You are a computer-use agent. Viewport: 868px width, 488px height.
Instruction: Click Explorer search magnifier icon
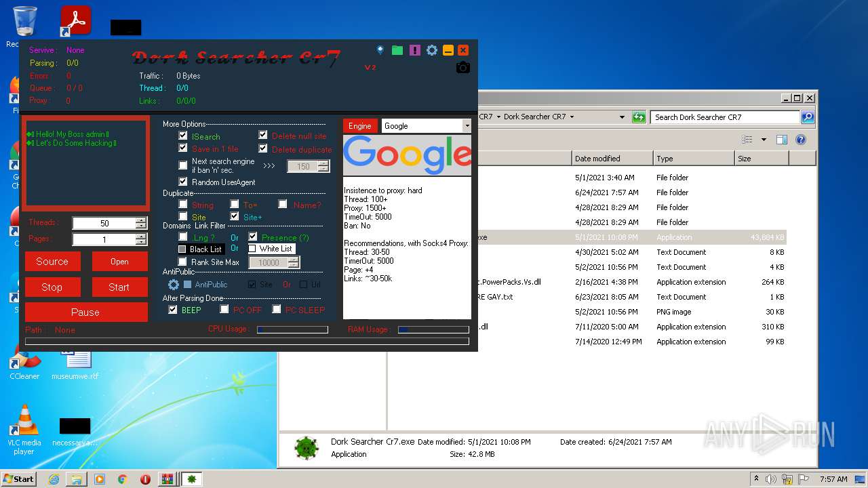coord(807,117)
